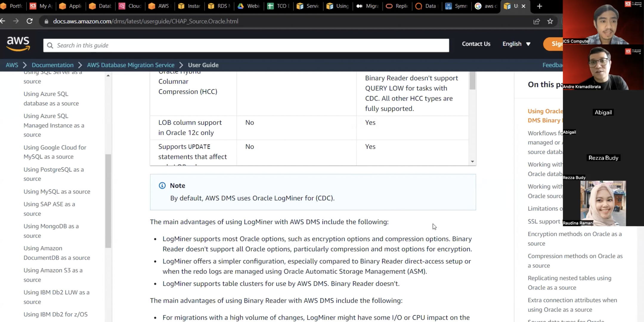
Task: Open Using MySQL as a source
Action: [57, 191]
